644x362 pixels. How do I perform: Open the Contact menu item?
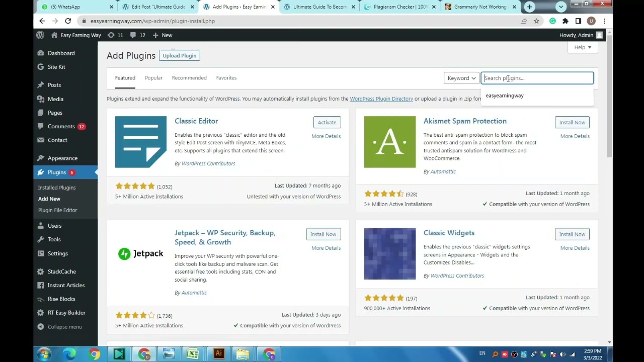[57, 140]
